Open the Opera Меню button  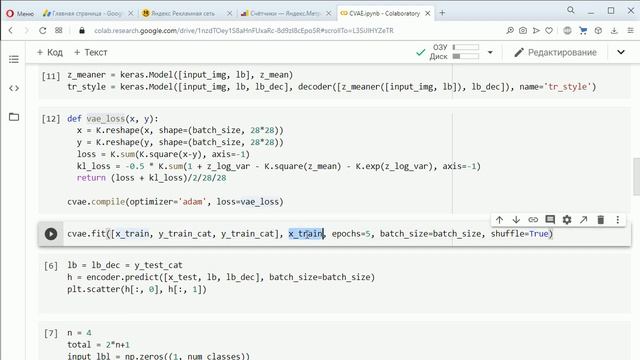20,13
